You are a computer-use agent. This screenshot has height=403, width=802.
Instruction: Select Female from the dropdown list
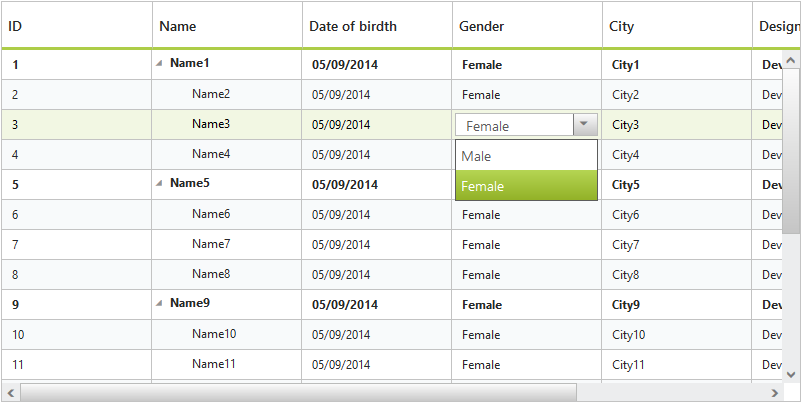[x=526, y=186]
